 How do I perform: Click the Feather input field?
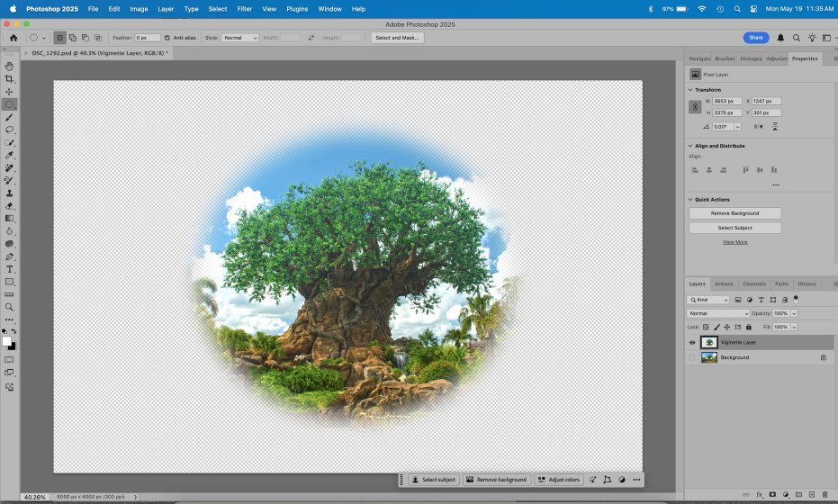(x=148, y=38)
